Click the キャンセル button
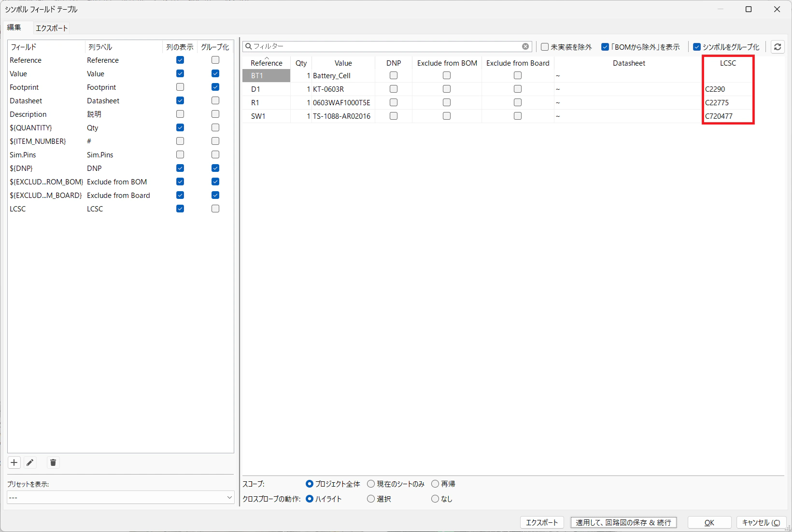 (x=761, y=522)
